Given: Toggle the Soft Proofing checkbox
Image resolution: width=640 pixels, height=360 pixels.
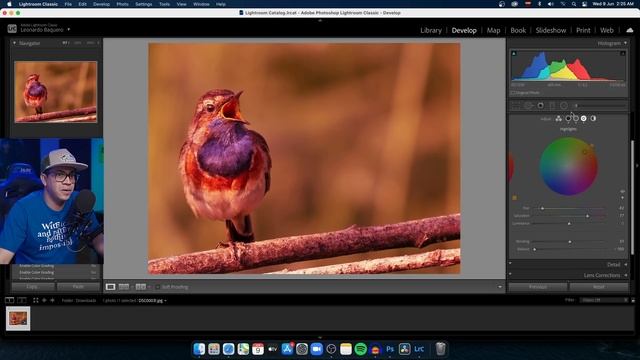Looking at the screenshot, I should (158, 287).
